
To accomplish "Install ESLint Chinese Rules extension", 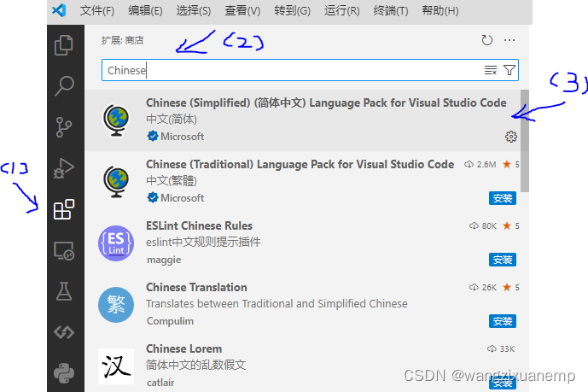I will coord(503,260).
